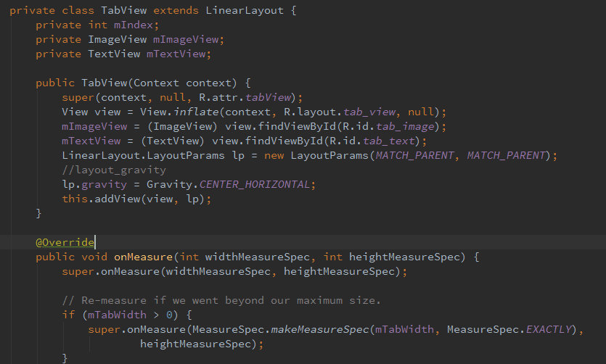The image size is (606, 364).
Task: Click the 'Re-measure if we went beyond' comment
Action: click(221, 300)
